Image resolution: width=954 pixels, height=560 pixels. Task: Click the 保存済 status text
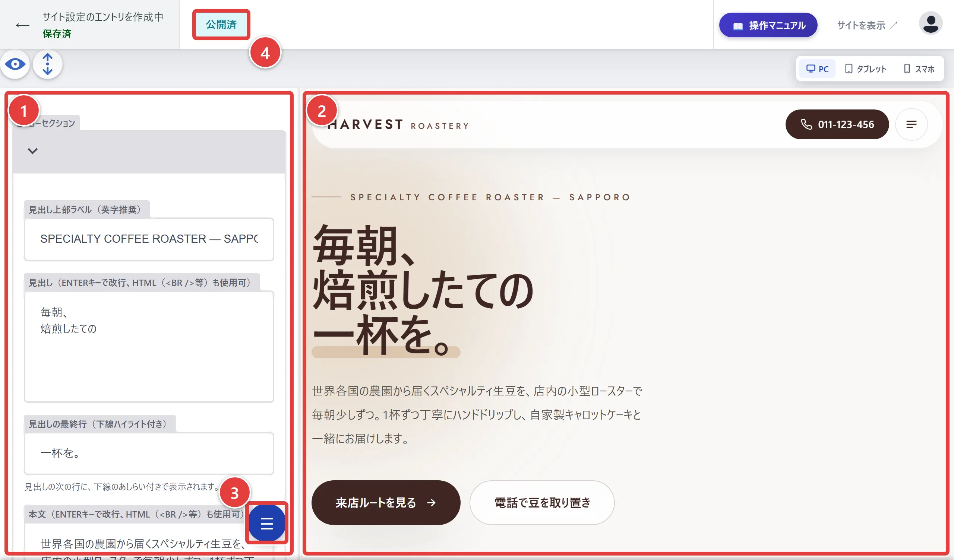57,34
